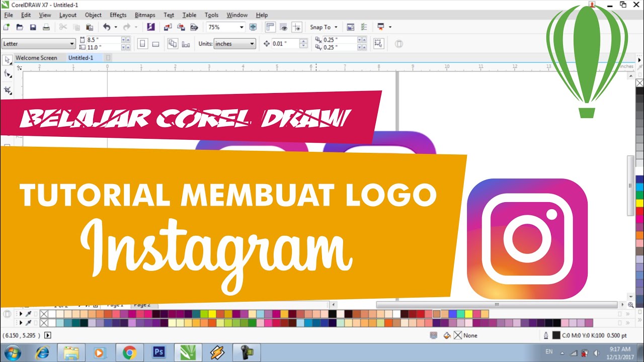Click status bar coordinates arrow button

[x=48, y=335]
